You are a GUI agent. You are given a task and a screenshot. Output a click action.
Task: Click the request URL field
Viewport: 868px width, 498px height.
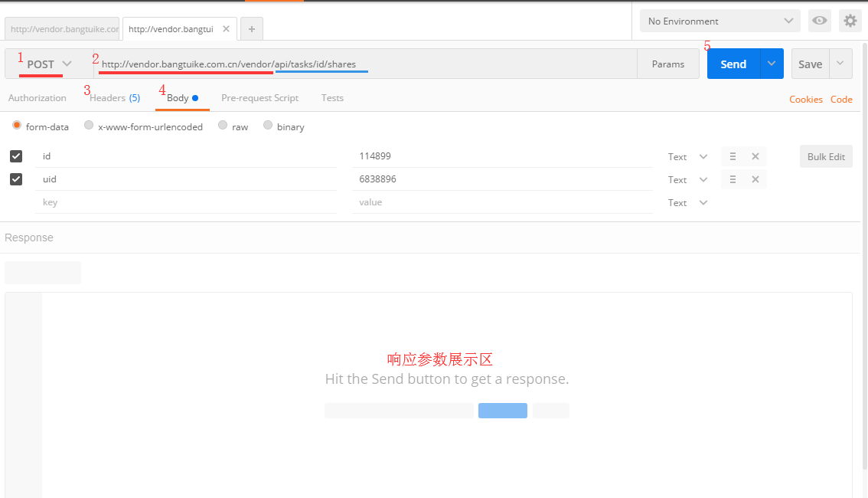365,64
